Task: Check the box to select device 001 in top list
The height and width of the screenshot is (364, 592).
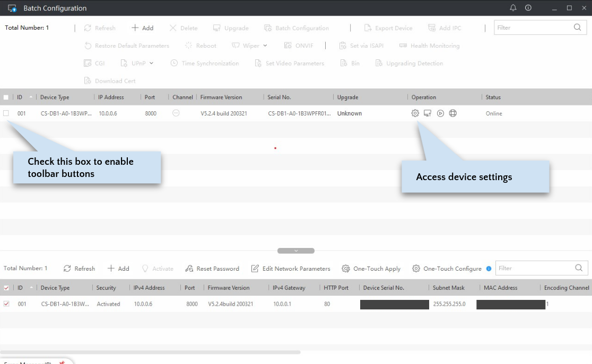Action: [7, 113]
